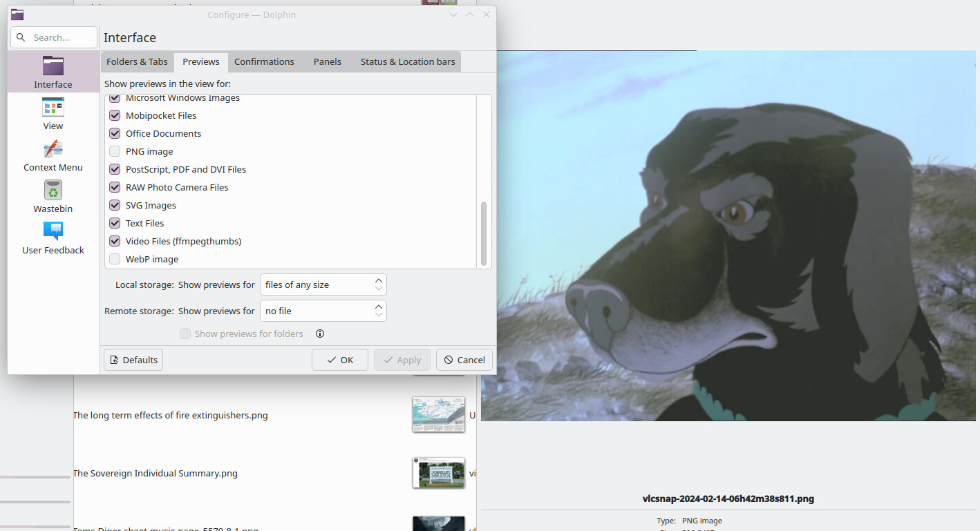Open the Interface settings category
The height and width of the screenshot is (531, 980).
[x=53, y=72]
